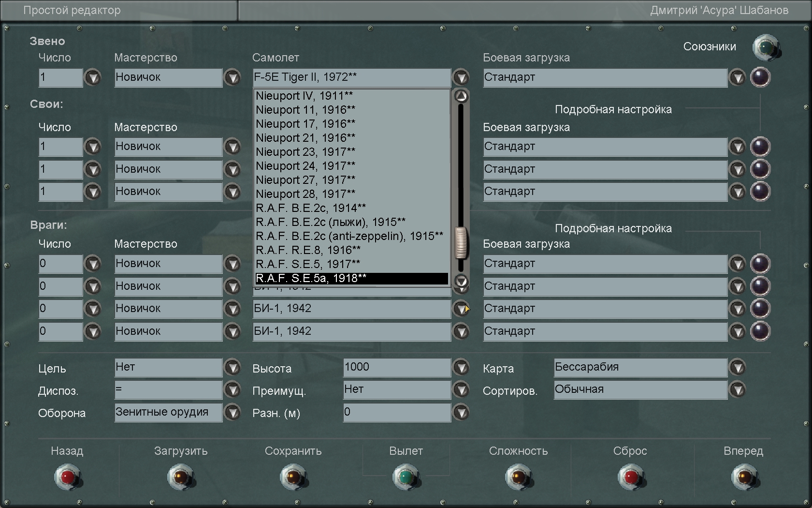
Task: Click the aircraft list scrollbar thumb
Action: (x=461, y=243)
